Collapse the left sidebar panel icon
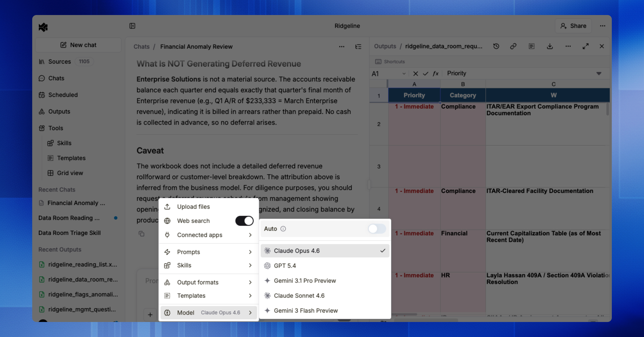Image resolution: width=644 pixels, height=337 pixels. click(132, 26)
